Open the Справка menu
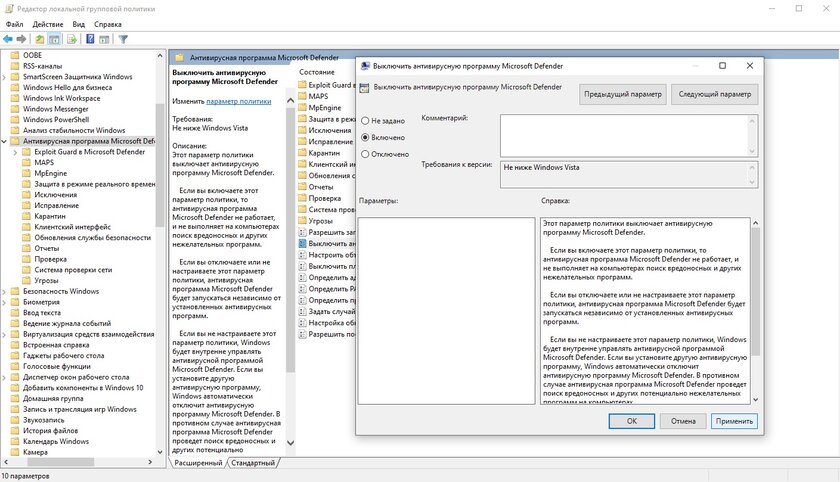 click(108, 24)
